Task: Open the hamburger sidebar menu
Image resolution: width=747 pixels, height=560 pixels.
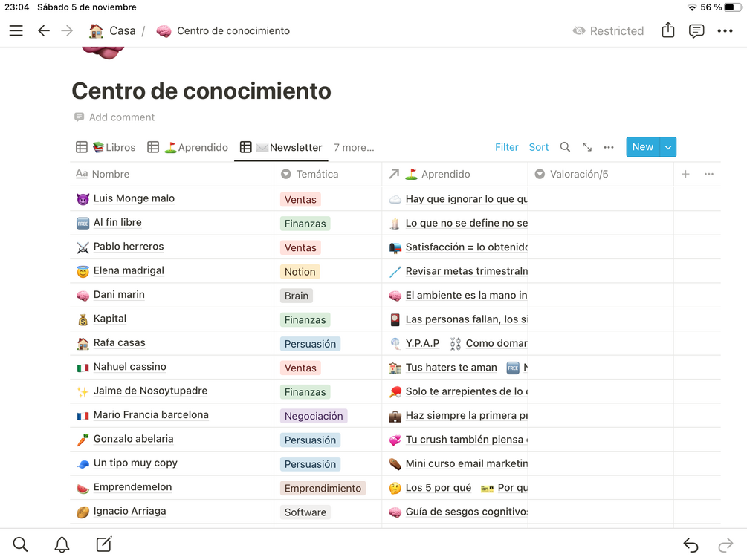Action: (16, 31)
